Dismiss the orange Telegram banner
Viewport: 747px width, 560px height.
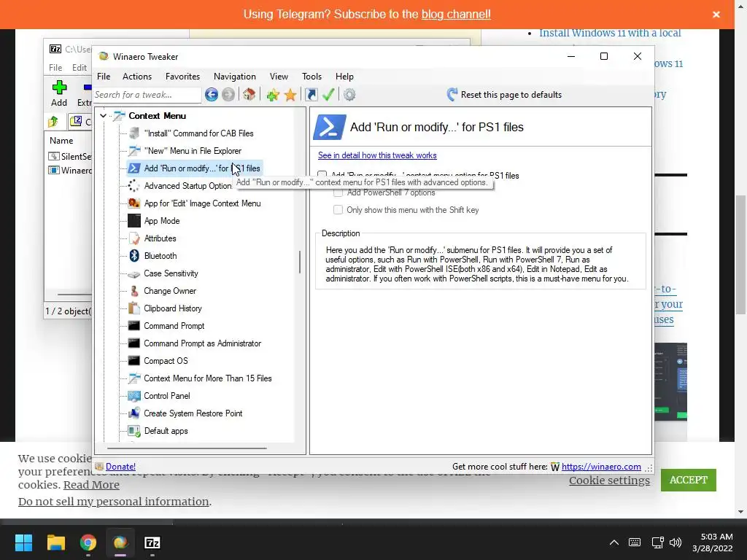716,15
